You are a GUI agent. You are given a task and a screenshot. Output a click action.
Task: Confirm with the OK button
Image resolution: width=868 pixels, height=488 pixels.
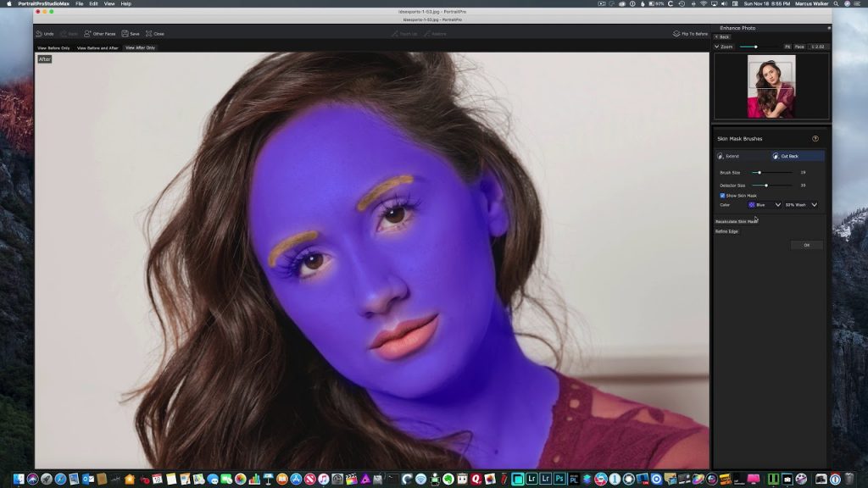(x=807, y=245)
